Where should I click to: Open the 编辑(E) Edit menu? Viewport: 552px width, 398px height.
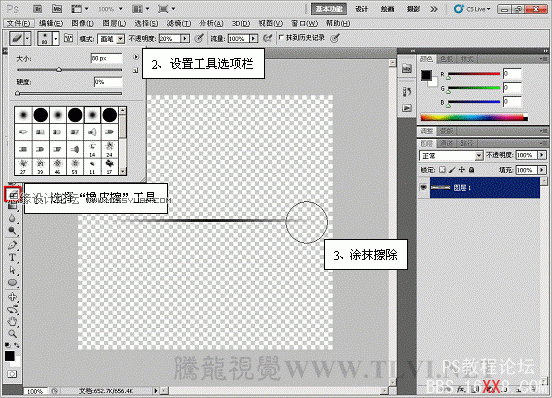pyautogui.click(x=51, y=23)
